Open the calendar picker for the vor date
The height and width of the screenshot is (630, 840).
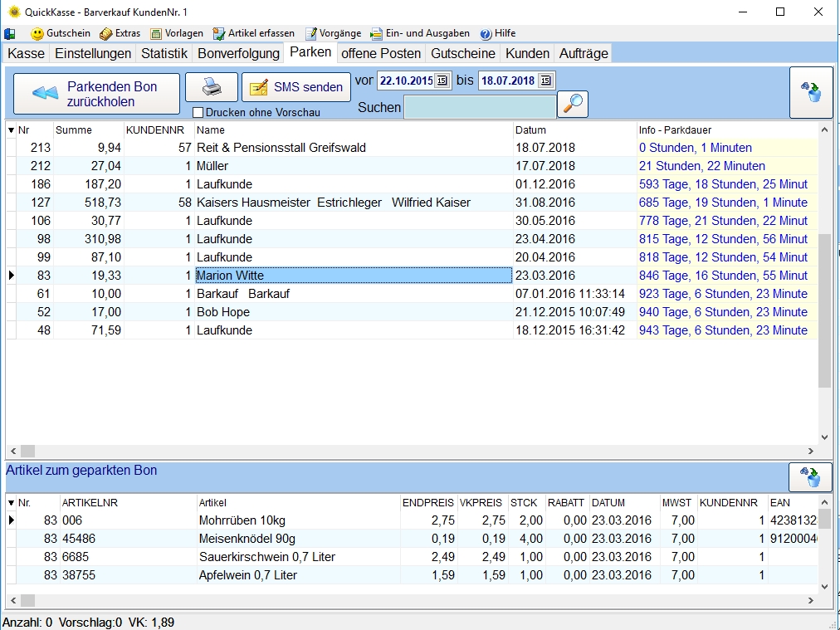point(442,81)
